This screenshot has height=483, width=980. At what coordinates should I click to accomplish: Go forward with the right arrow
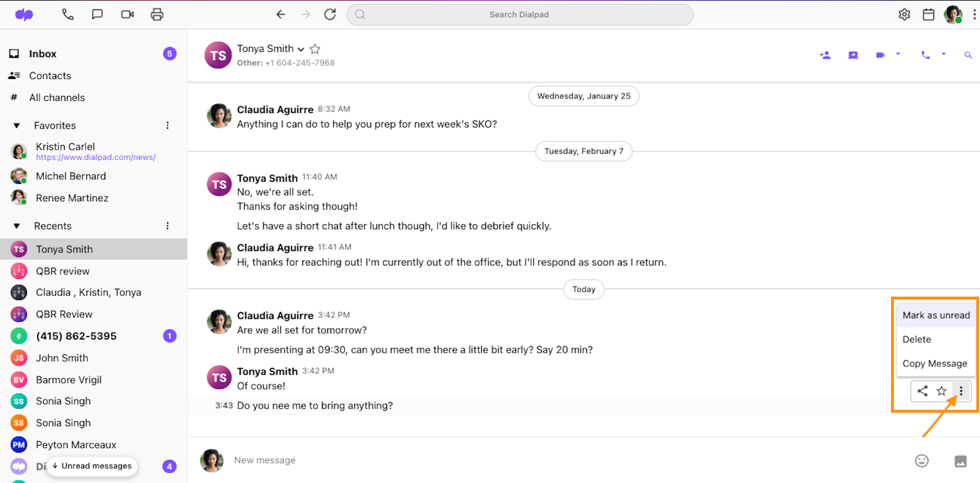click(x=306, y=15)
